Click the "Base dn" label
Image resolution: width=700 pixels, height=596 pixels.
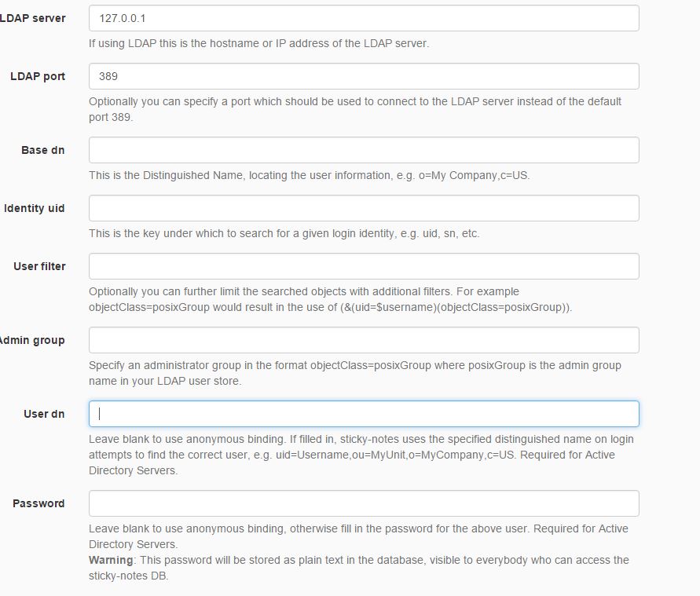[x=43, y=150]
